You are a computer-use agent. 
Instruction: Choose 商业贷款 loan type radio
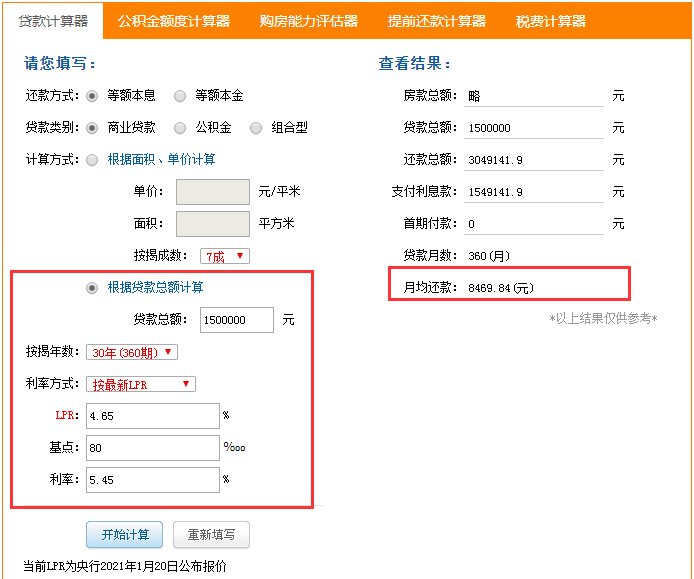(92, 128)
